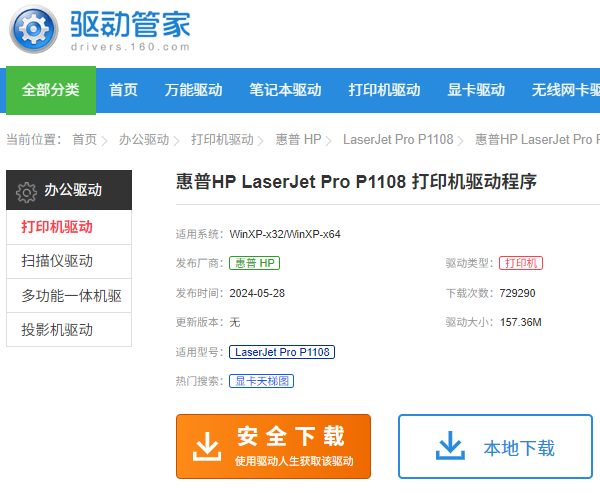Click the download arrow icon on 安全下载
The image size is (600, 493).
coord(207,446)
